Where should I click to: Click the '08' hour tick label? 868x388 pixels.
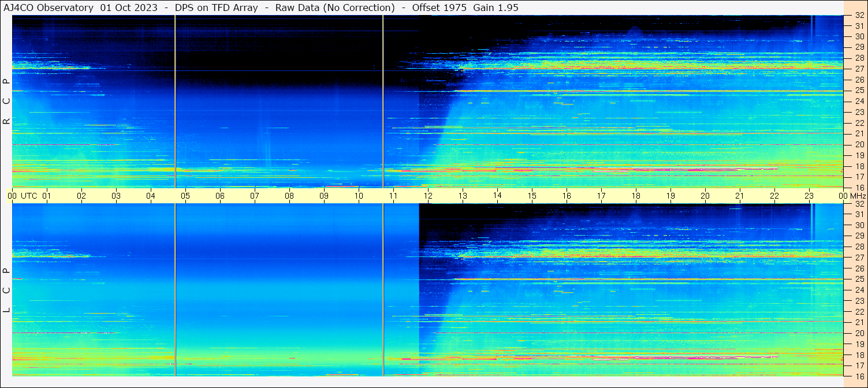(x=289, y=196)
